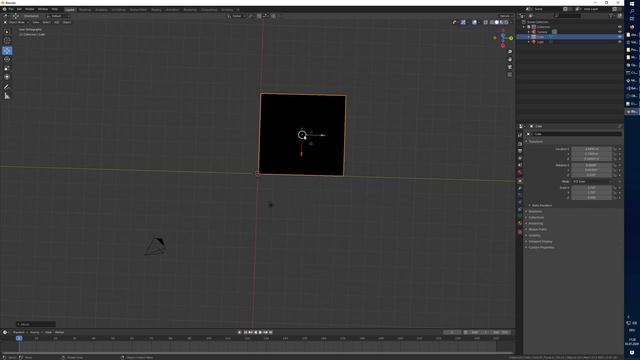Click the red Z axis navigation gizmo ball
640x360 pixels.
point(503,46)
